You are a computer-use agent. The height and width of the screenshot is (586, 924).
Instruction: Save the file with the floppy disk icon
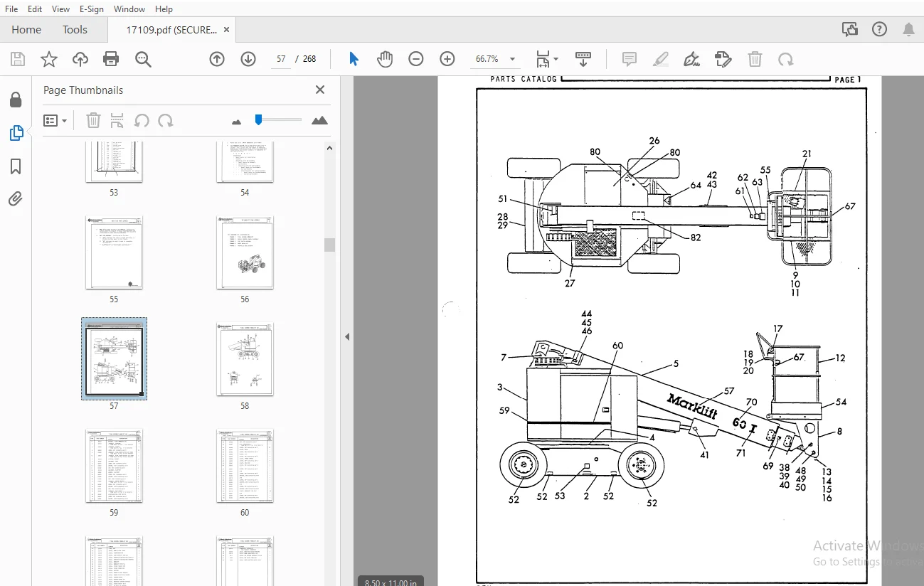17,59
